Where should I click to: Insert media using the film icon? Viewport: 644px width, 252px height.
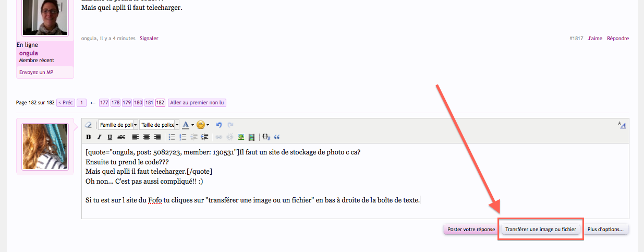[252, 137]
